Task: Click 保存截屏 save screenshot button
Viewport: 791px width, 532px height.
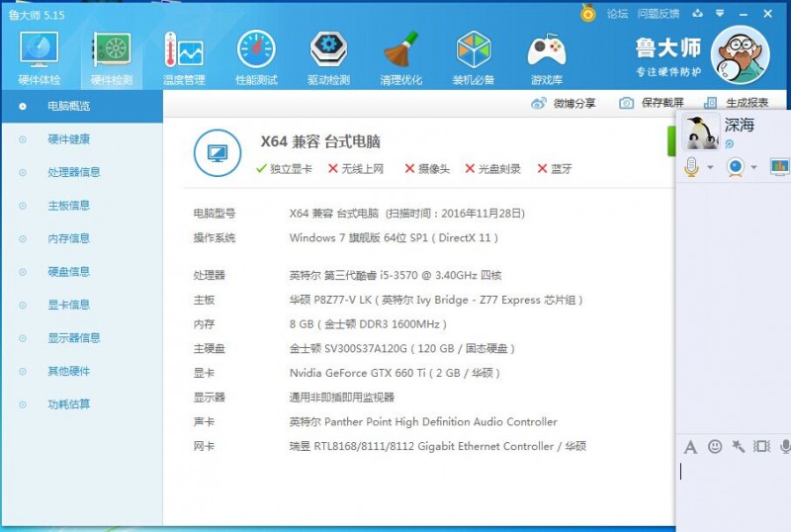Action: 652,103
